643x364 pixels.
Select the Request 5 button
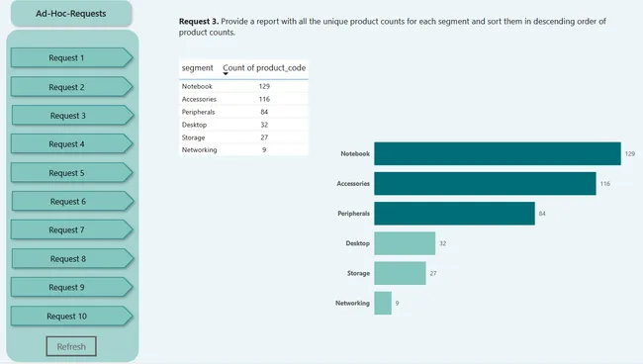click(72, 173)
